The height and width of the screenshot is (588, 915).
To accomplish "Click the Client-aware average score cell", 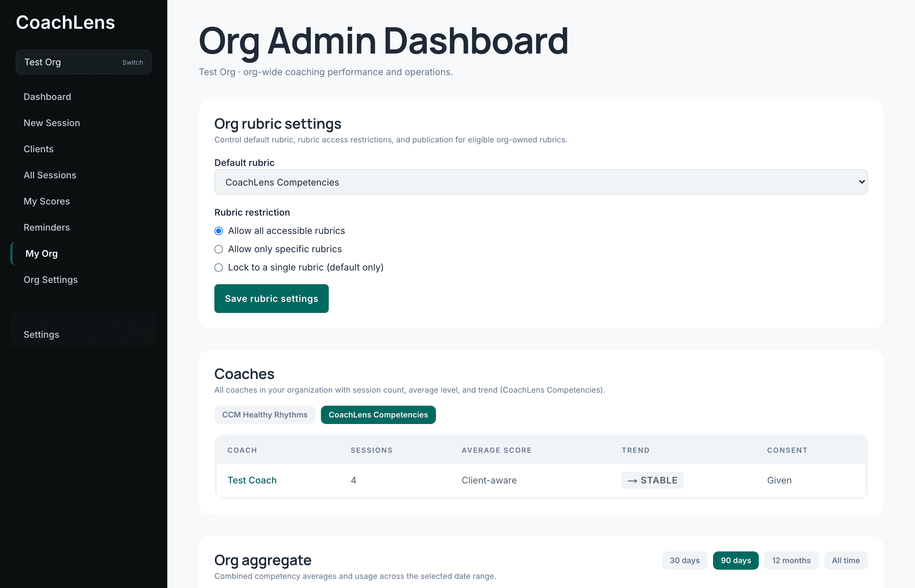I will point(489,480).
